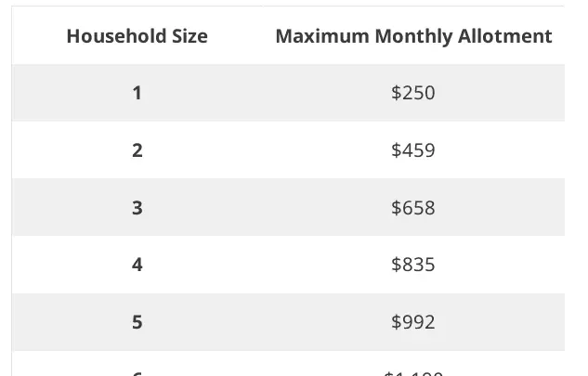Pick the $658 allotment amount
The image size is (588, 376).
(413, 208)
